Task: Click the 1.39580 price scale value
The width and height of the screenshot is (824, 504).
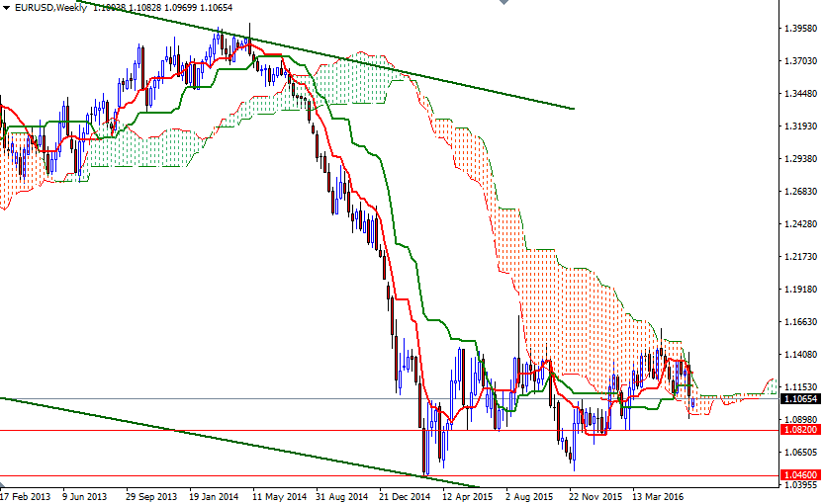Action: tap(799, 29)
